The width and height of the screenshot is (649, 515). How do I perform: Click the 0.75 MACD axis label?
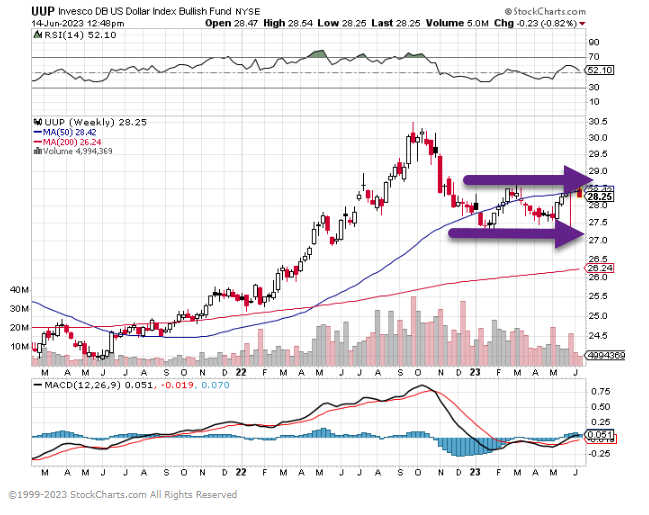coord(601,391)
